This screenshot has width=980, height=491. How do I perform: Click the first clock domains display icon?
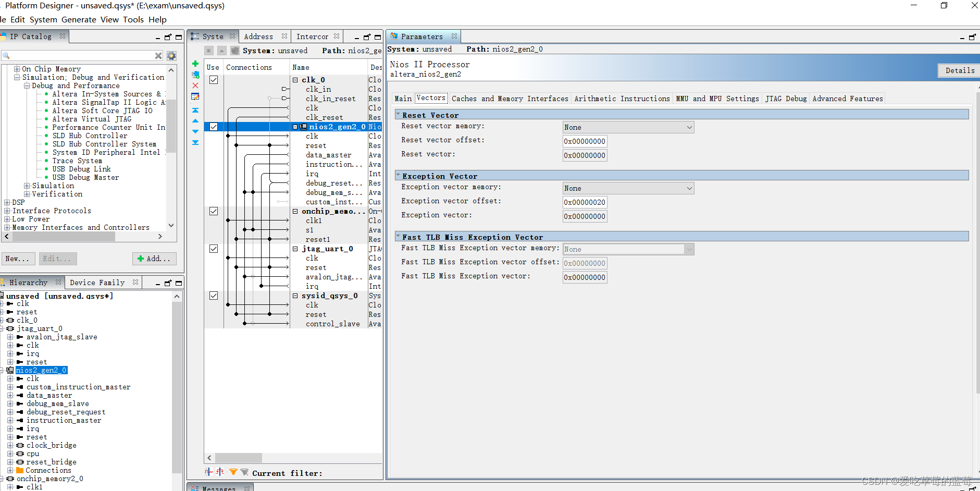[x=209, y=472]
